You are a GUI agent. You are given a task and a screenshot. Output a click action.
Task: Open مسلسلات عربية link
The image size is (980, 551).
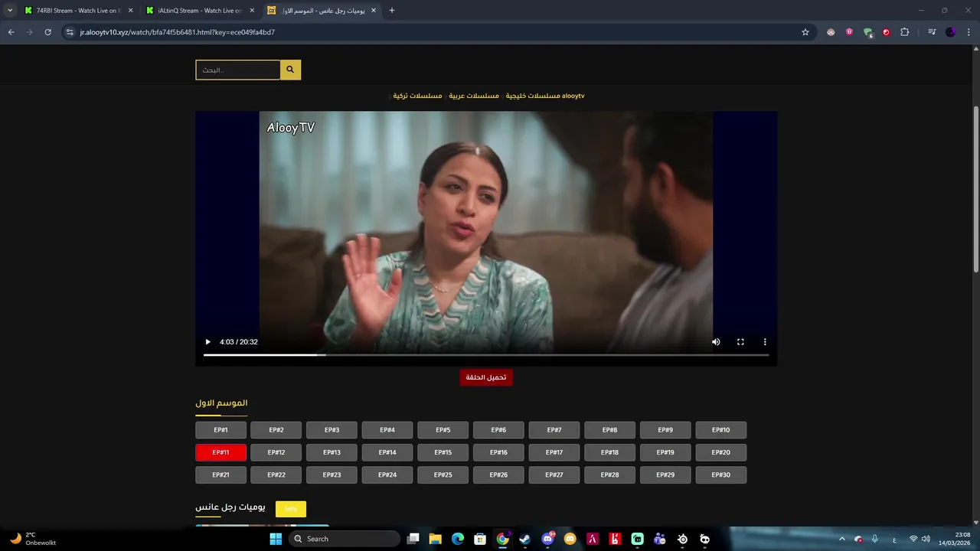(474, 96)
